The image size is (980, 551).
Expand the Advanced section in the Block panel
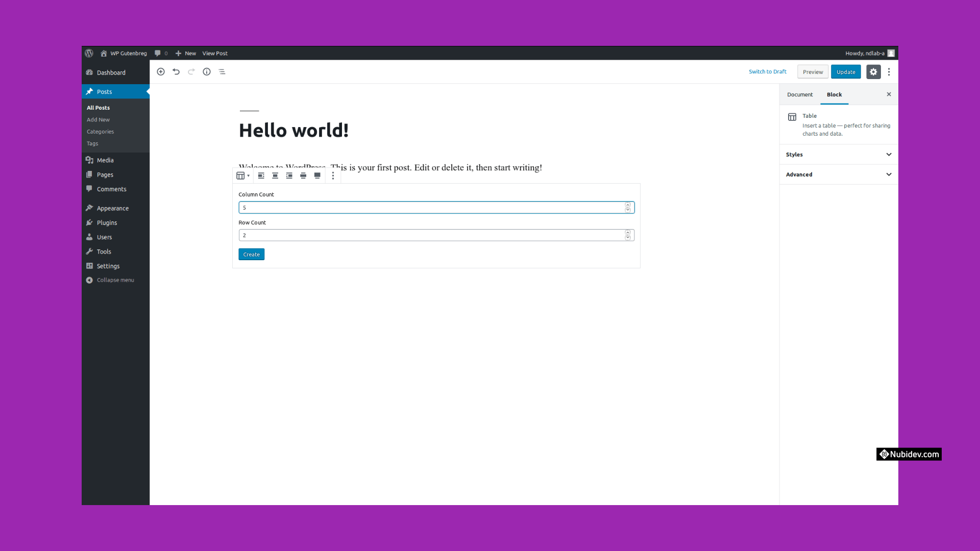coord(838,174)
